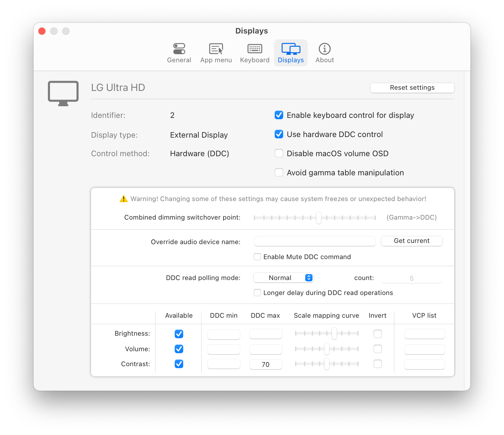Click the Contrast DDC max field showing 70
This screenshot has width=504, height=435.
coord(265,364)
